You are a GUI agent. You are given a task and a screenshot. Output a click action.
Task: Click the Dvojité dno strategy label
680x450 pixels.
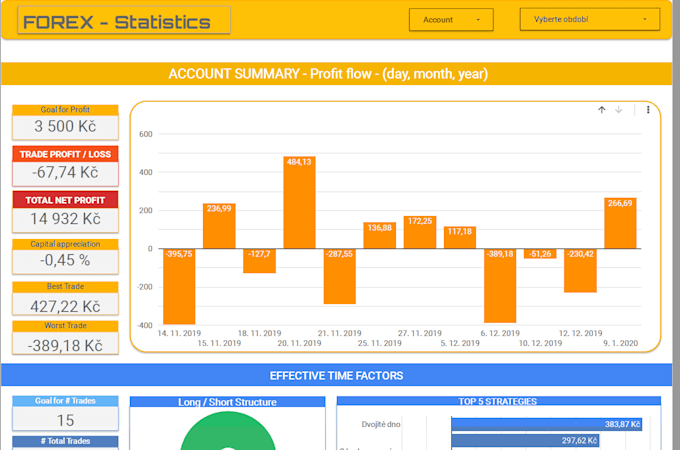(381, 424)
